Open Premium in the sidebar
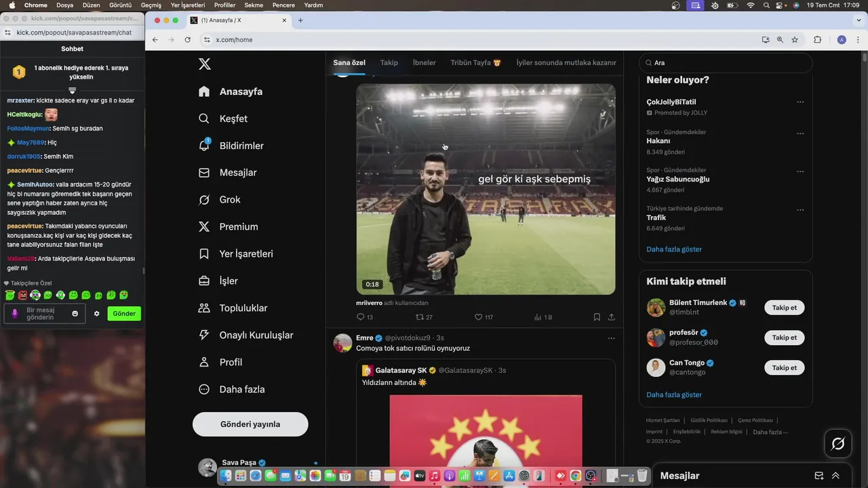Screen dimensions: 868x488 (228, 227)
